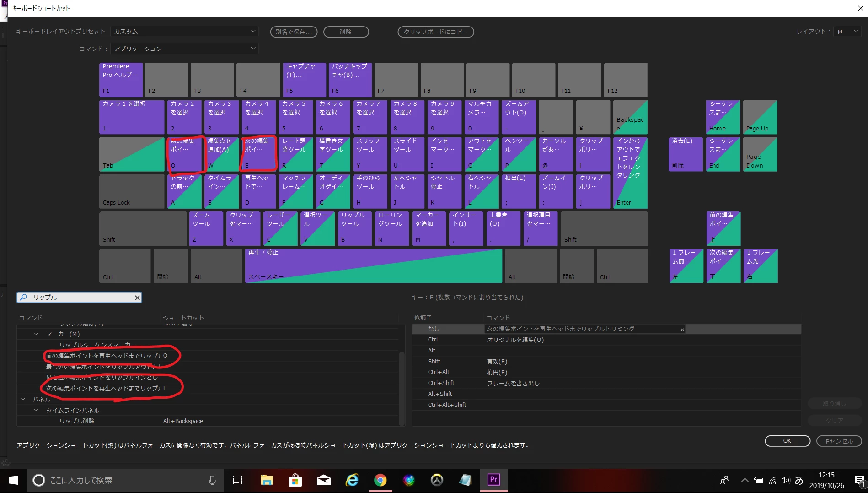This screenshot has width=868, height=493.
Task: Select the R key レート調整ツール
Action: coord(296,154)
